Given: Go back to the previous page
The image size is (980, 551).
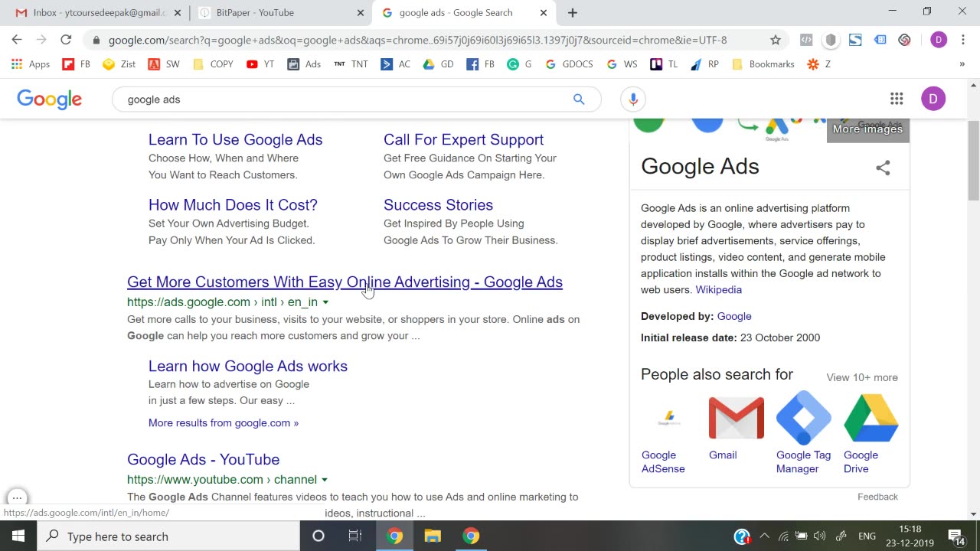Looking at the screenshot, I should (17, 40).
